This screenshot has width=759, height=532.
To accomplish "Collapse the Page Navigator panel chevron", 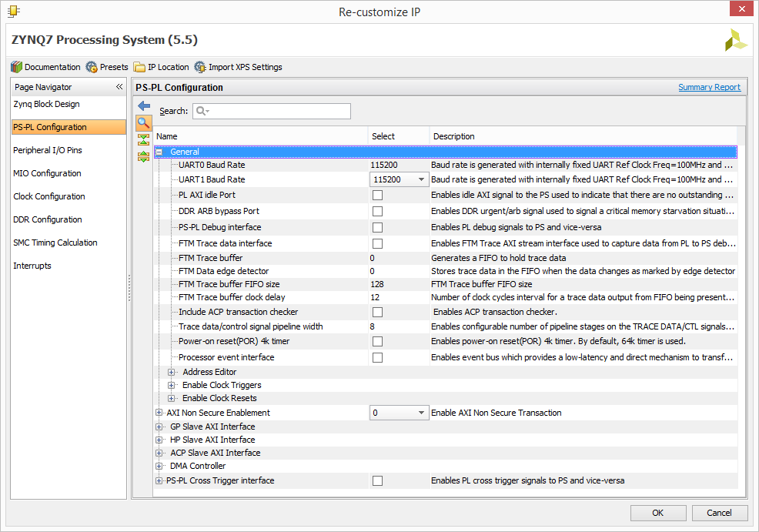I will [x=119, y=87].
